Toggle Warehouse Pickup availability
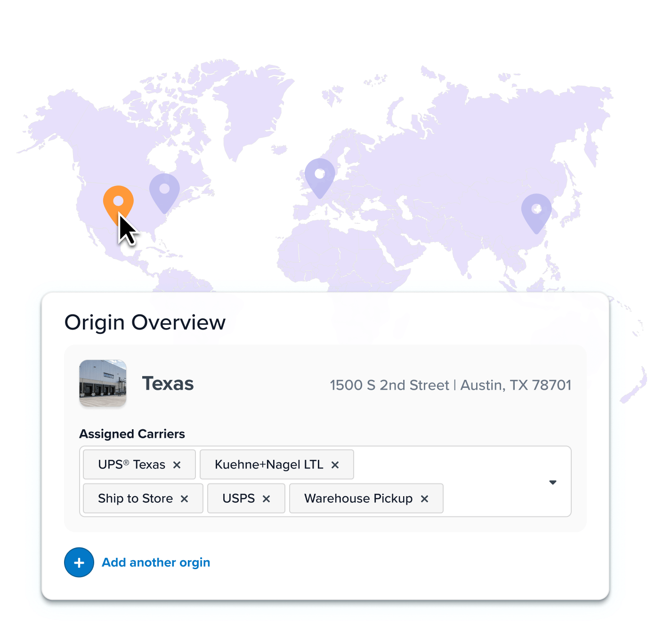Image resolution: width=648 pixels, height=644 pixels. pos(359,498)
